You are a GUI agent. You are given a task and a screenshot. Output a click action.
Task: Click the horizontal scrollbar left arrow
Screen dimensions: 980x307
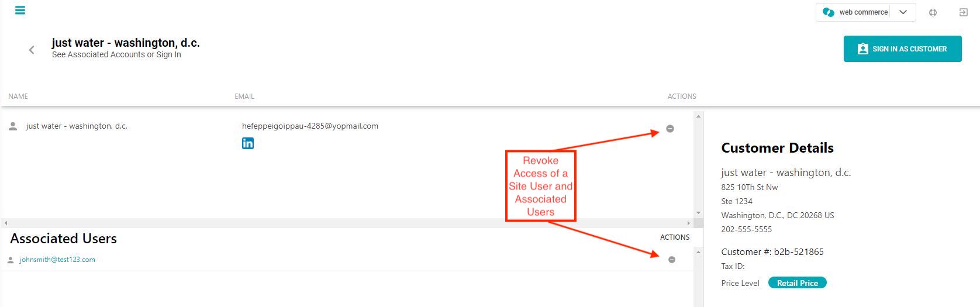6,223
